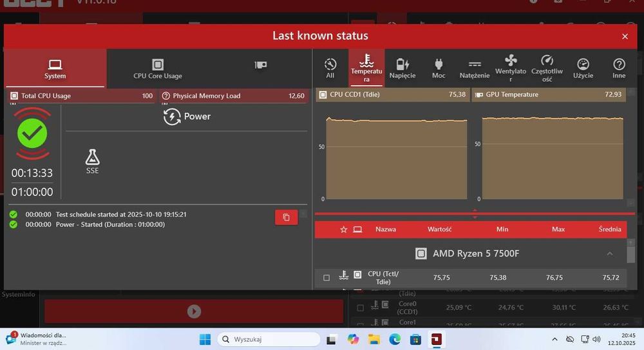Click the SSE flask icon
This screenshot has width=644, height=350.
[x=92, y=157]
